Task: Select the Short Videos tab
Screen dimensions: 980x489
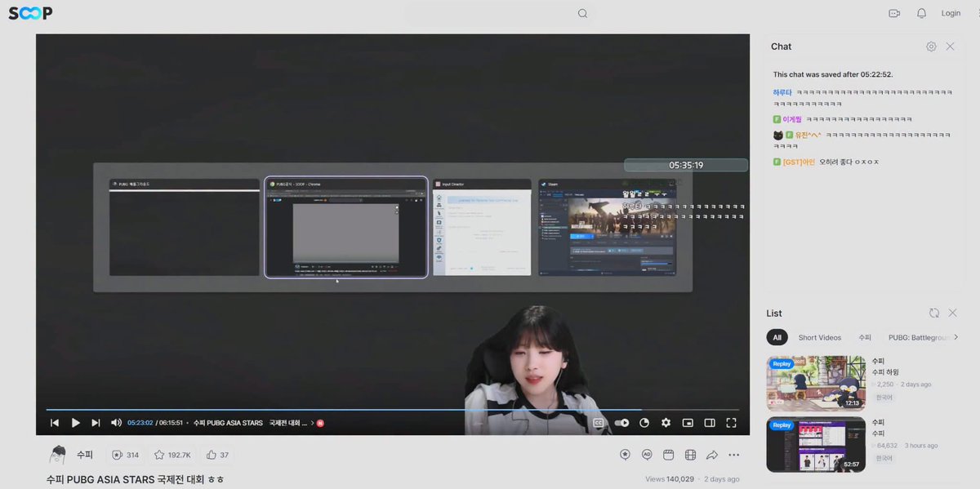Action: click(820, 337)
